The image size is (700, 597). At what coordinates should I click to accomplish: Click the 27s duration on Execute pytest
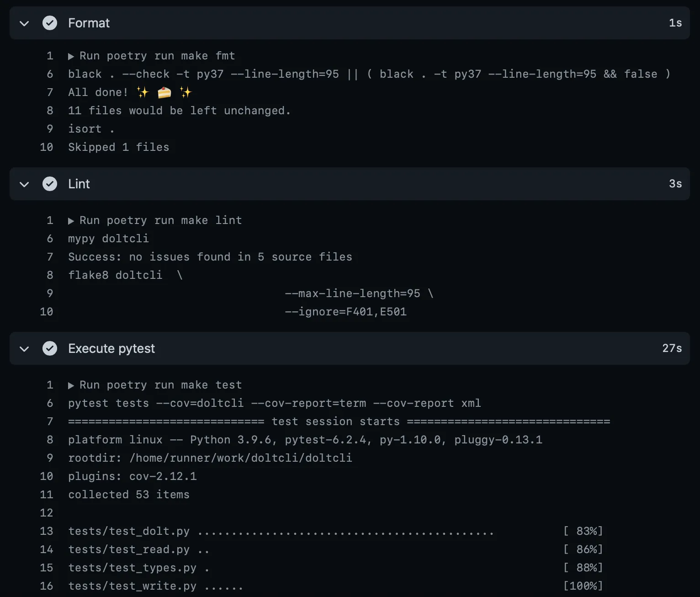click(672, 348)
